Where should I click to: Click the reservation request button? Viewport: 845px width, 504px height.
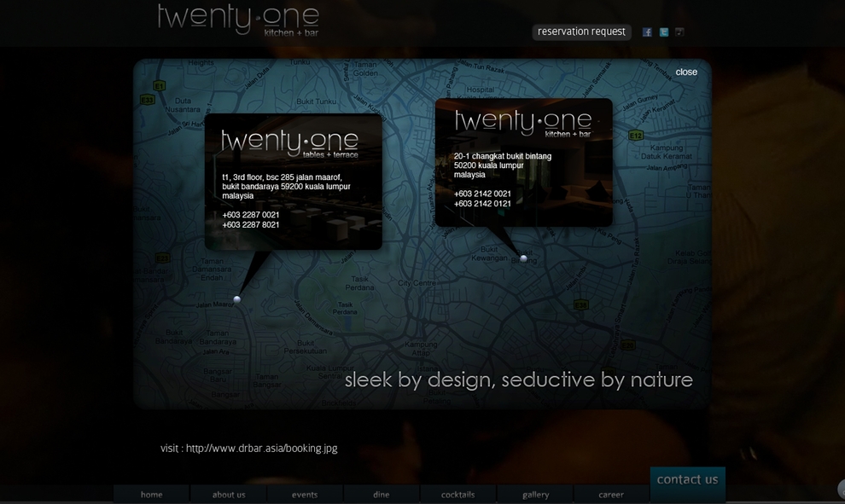(x=581, y=32)
